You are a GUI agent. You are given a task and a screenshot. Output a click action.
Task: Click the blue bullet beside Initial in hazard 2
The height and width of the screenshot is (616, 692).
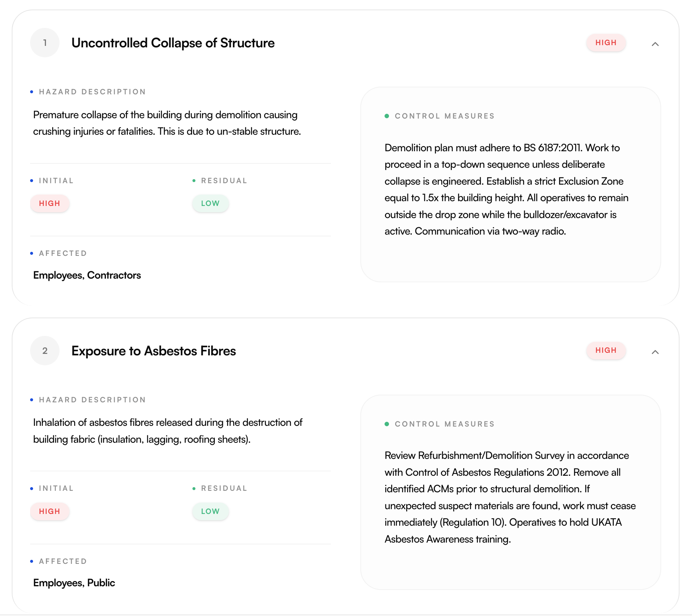coord(32,488)
